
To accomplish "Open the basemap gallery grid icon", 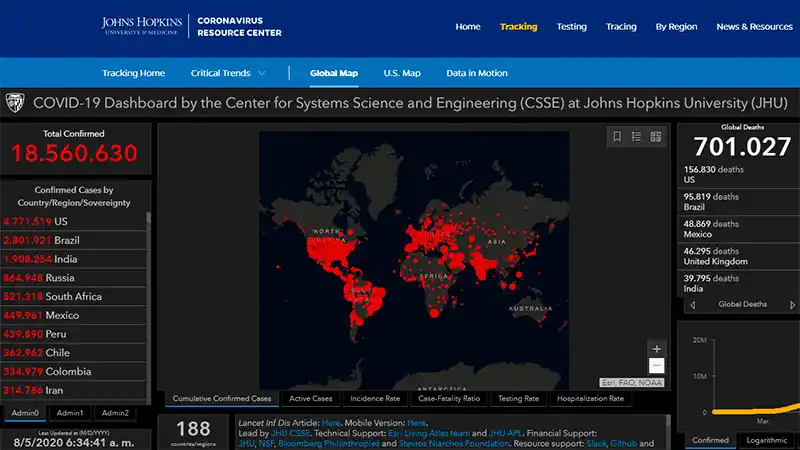I will (x=656, y=137).
